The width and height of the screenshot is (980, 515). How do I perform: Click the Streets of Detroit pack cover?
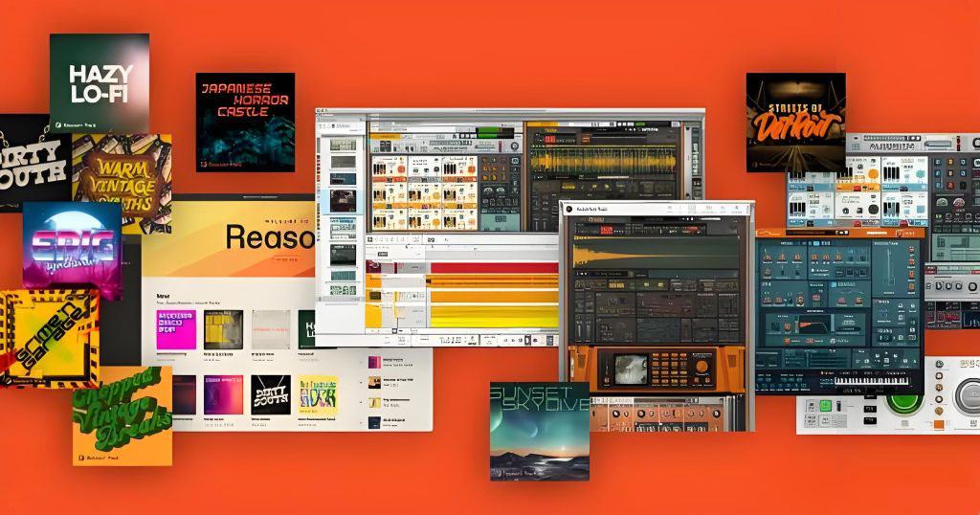(x=795, y=122)
